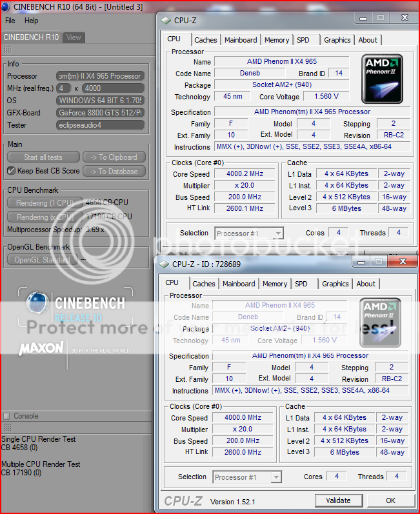Image resolution: width=420 pixels, height=514 pixels.
Task: Click the grip handle icon below CINEBENCH R10 tab
Action: click(x=7, y=50)
